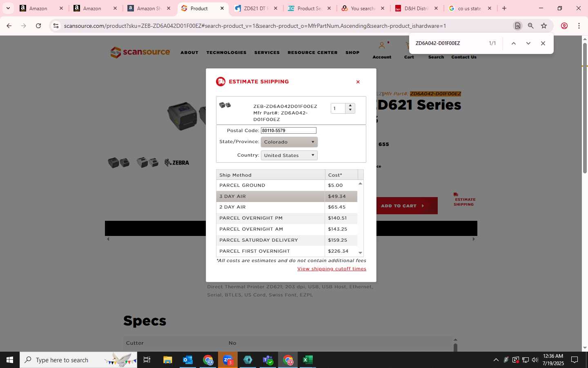Click the ScanSource logo
The width and height of the screenshot is (588, 368).
click(x=140, y=52)
